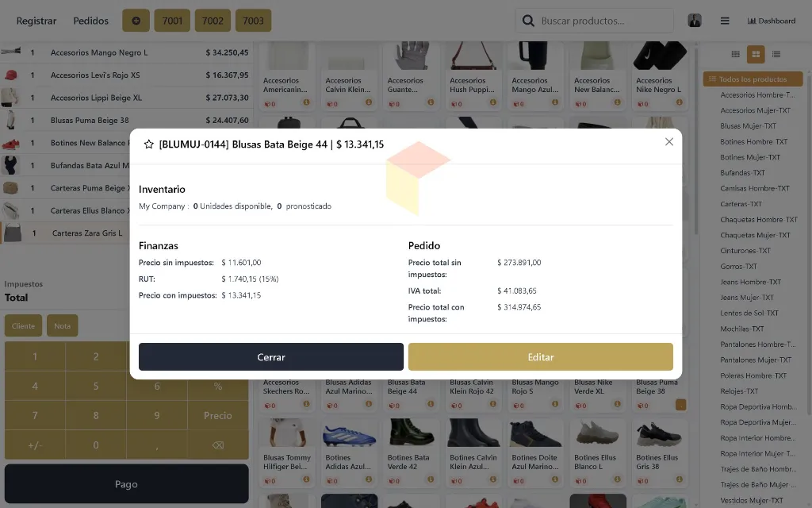Switch to order tab 7003
The image size is (812, 508).
tap(253, 21)
